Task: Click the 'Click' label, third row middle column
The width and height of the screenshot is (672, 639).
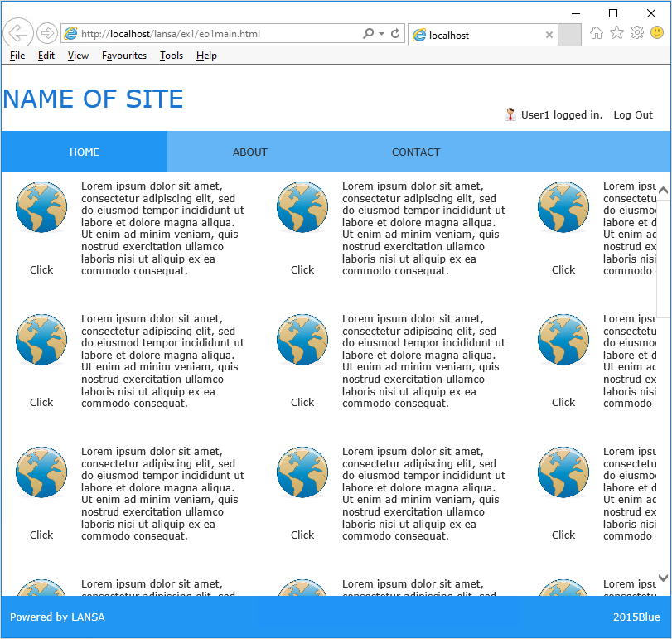Action: [x=302, y=535]
